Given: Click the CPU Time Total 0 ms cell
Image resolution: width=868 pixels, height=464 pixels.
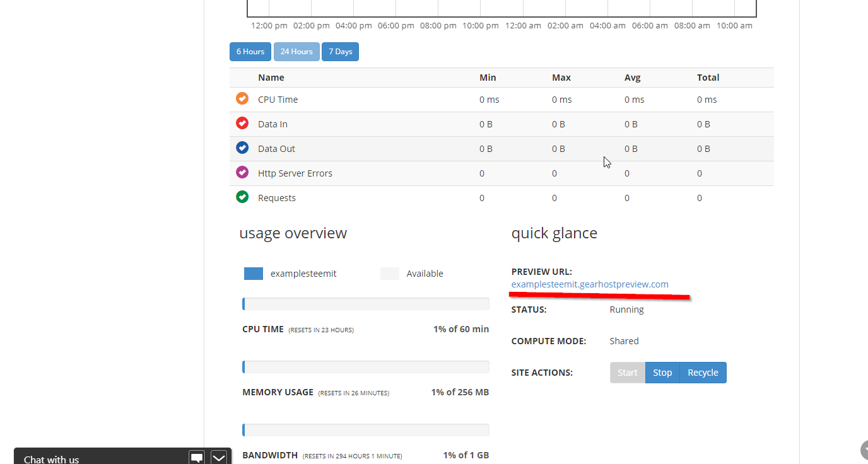Looking at the screenshot, I should [x=707, y=100].
